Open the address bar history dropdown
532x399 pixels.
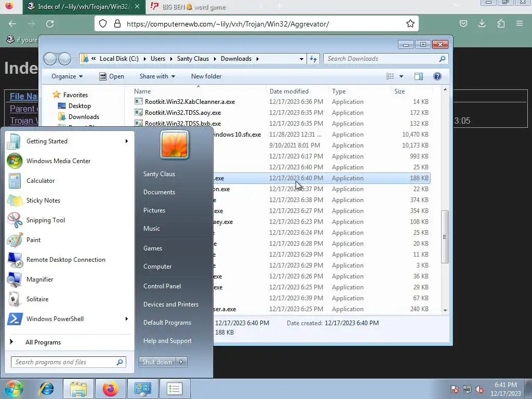coord(301,59)
